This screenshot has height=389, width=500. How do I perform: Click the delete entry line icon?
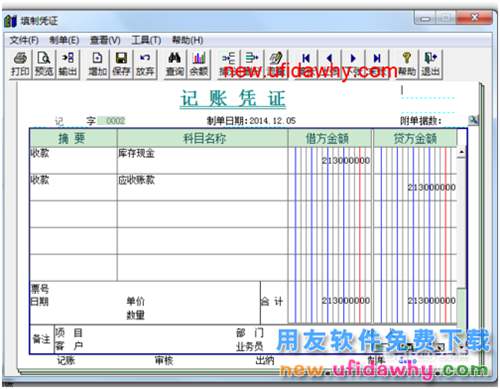point(252,64)
